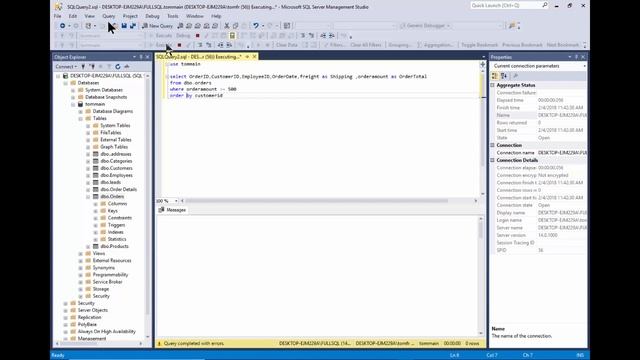Screen dimensions: 640x360
Task: Select dbo.Products table in Object Explorer
Action: (115, 247)
